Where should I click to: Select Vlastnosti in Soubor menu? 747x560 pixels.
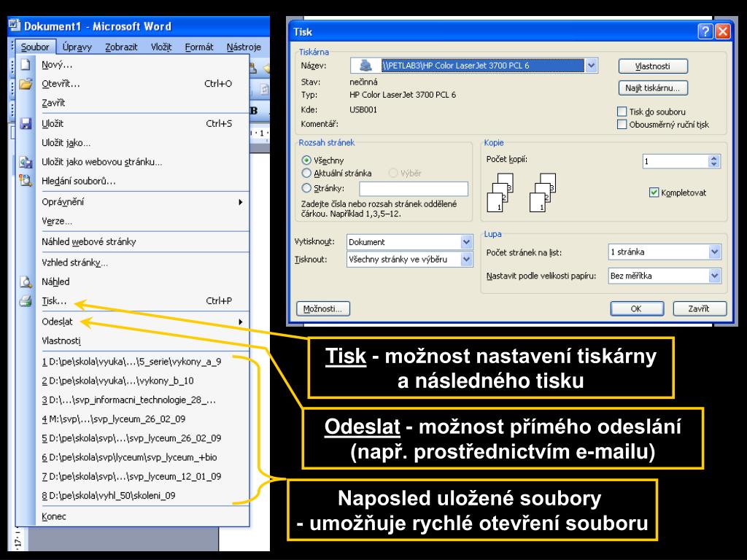point(133,341)
